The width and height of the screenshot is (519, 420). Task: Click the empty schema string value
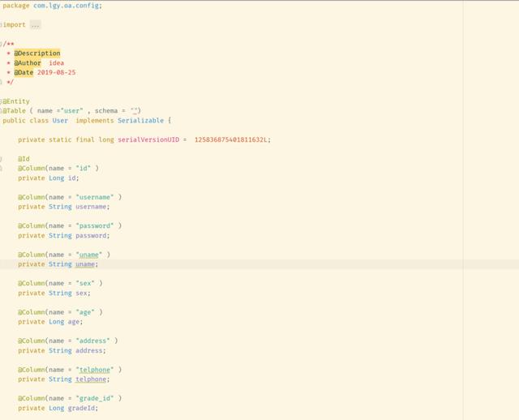tap(134, 111)
